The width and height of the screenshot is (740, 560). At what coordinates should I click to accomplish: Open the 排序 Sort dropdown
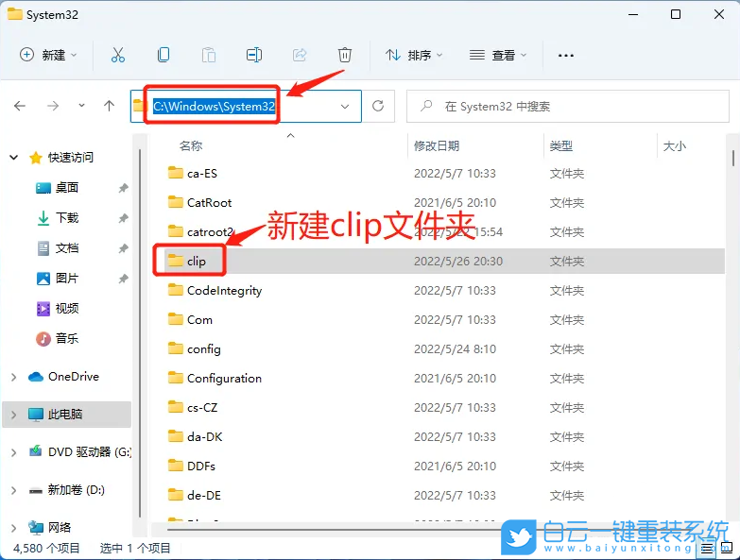414,55
